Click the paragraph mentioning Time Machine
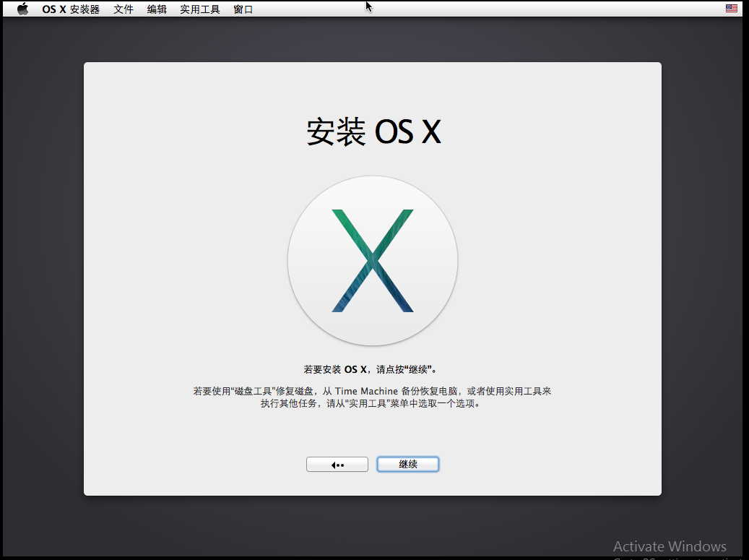749x560 pixels. (372, 397)
